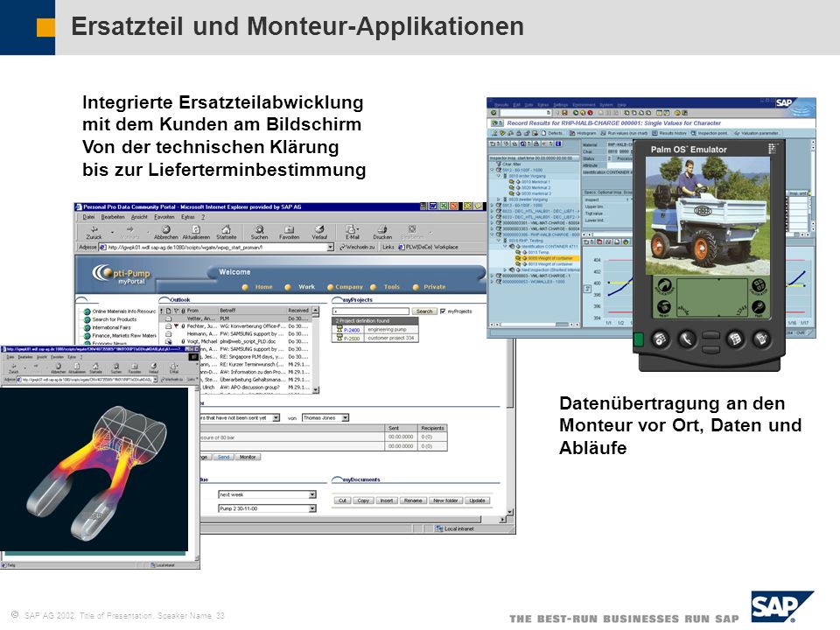Screen dimensions: 840x630
Task: Open Suchen in the portal browser toolbar
Action: (259, 232)
